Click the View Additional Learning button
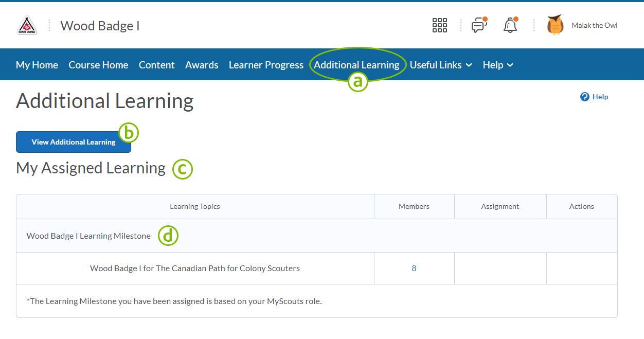This screenshot has width=644, height=339. pyautogui.click(x=74, y=142)
